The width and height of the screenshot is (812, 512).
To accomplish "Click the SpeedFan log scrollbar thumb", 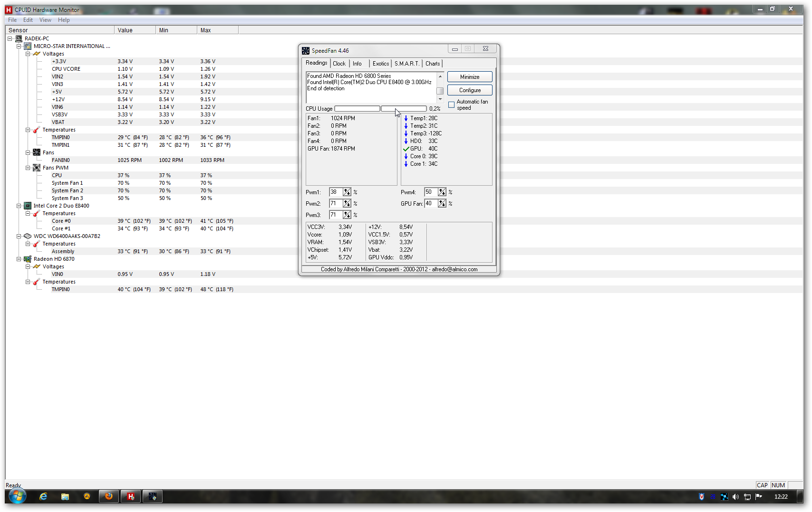I will (440, 91).
